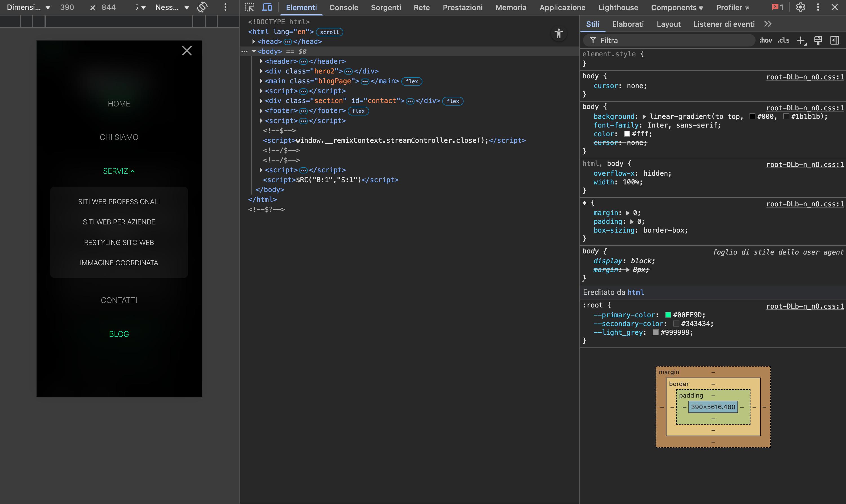Expand linear-gradient background shorthand triangle
The width and height of the screenshot is (846, 504).
(644, 117)
